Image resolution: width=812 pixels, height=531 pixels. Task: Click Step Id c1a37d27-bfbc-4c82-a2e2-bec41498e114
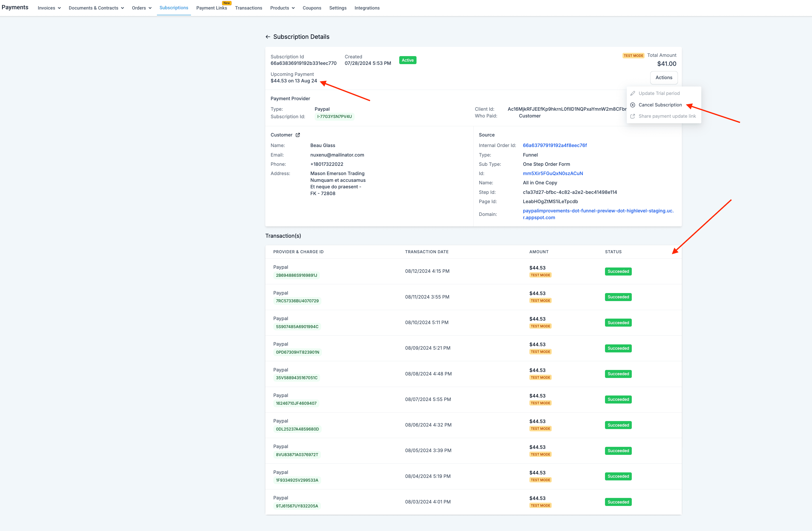tap(570, 192)
